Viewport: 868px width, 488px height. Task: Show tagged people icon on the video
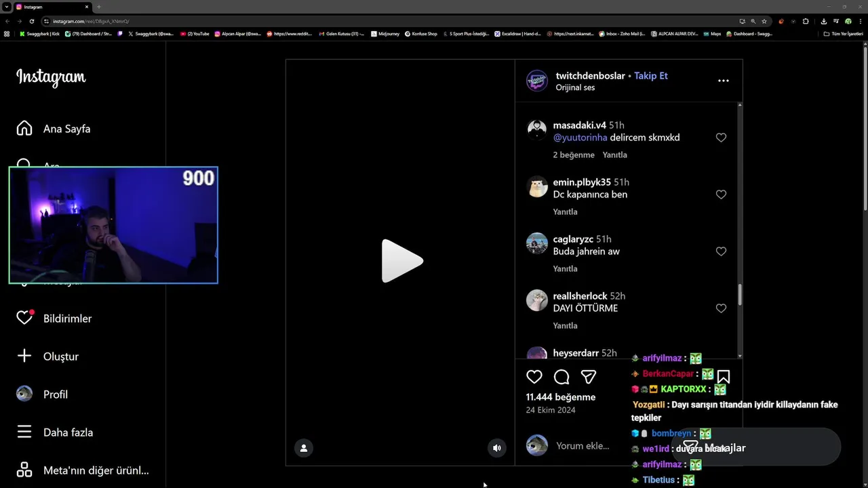[304, 448]
